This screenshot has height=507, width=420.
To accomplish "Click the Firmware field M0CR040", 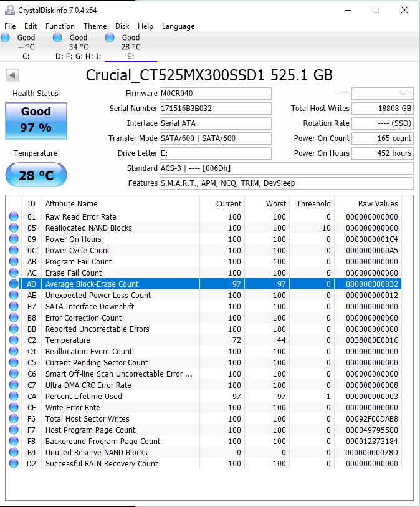I will [x=216, y=94].
